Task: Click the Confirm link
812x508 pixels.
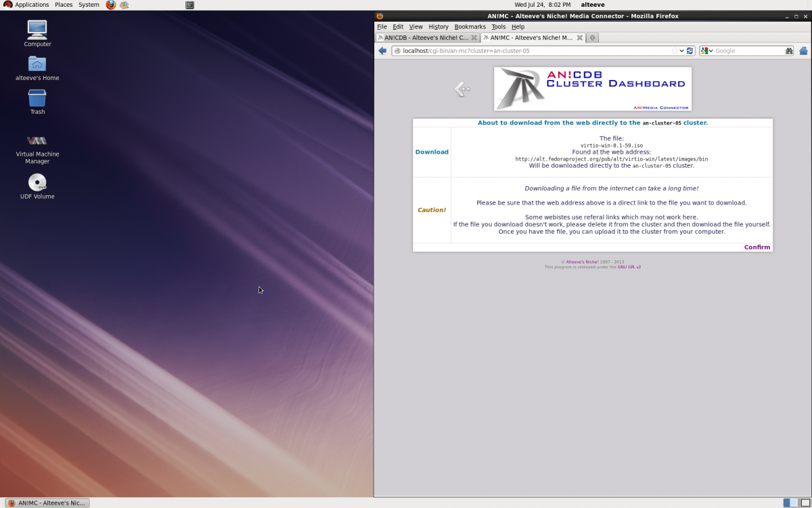Action: pyautogui.click(x=757, y=247)
